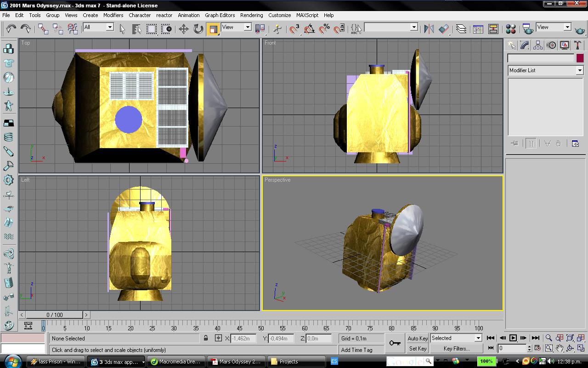Open the Material Editor spheres icon
This screenshot has height=368, width=588.
511,29
